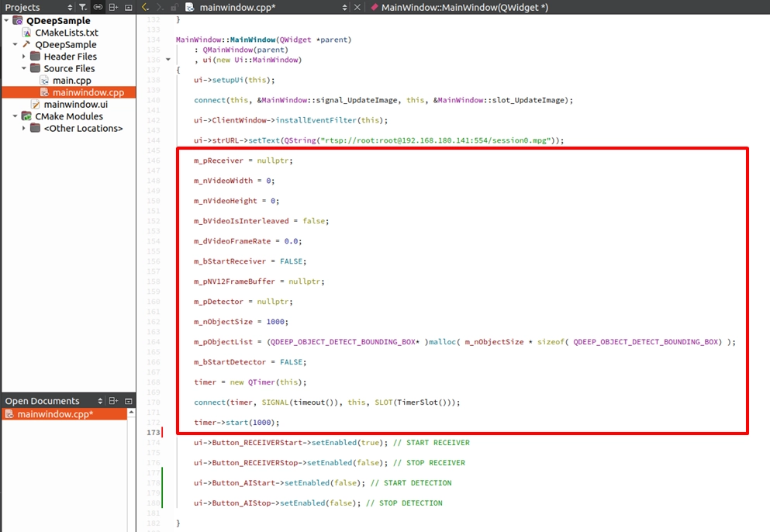
Task: Collapse the QDeepSample target with hammer icon
Action: (16, 44)
